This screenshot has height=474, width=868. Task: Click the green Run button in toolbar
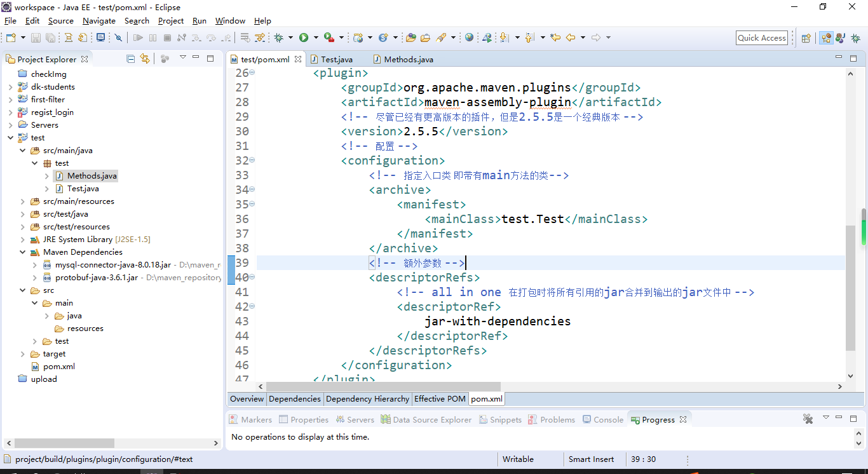(x=304, y=38)
